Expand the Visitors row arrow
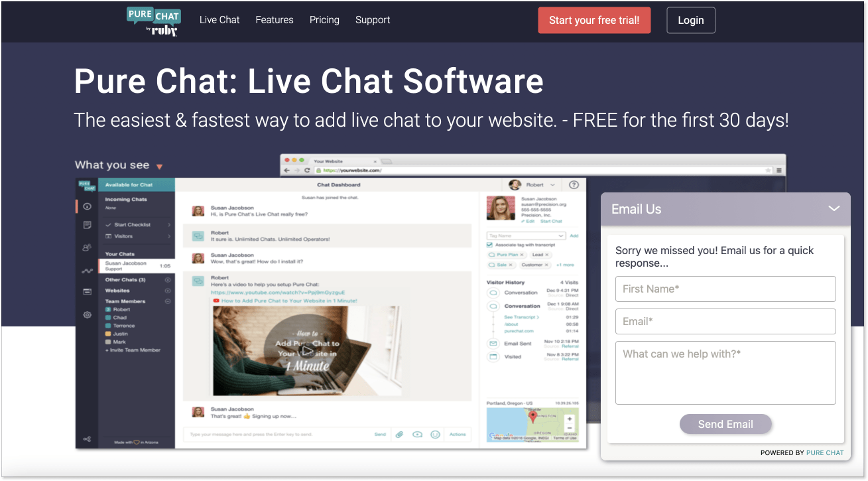 169,236
